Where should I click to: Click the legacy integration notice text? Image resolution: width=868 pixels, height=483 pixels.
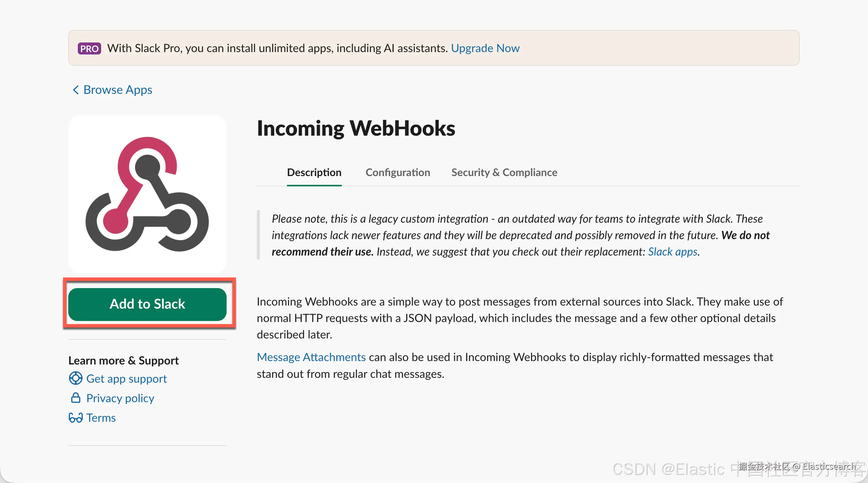click(521, 235)
